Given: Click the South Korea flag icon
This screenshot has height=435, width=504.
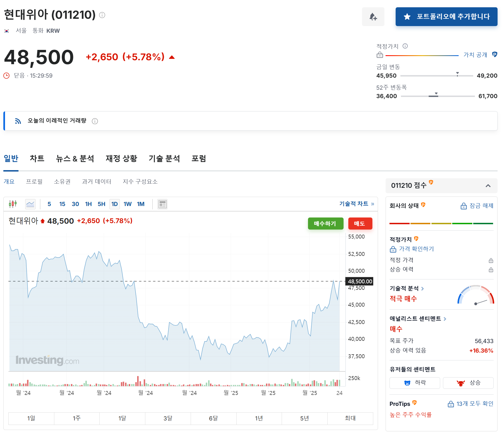Looking at the screenshot, I should coord(7,31).
